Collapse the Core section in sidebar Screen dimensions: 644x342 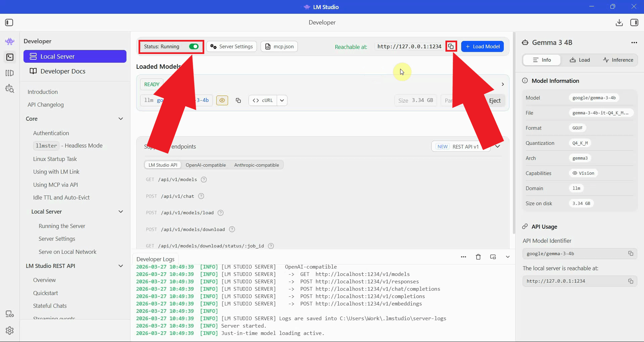tap(121, 119)
